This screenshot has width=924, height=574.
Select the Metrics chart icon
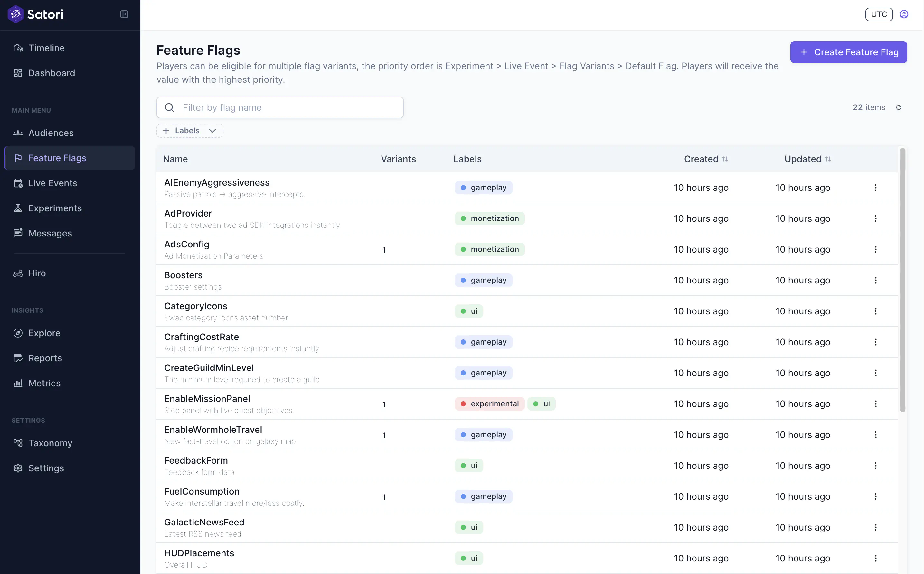[18, 383]
